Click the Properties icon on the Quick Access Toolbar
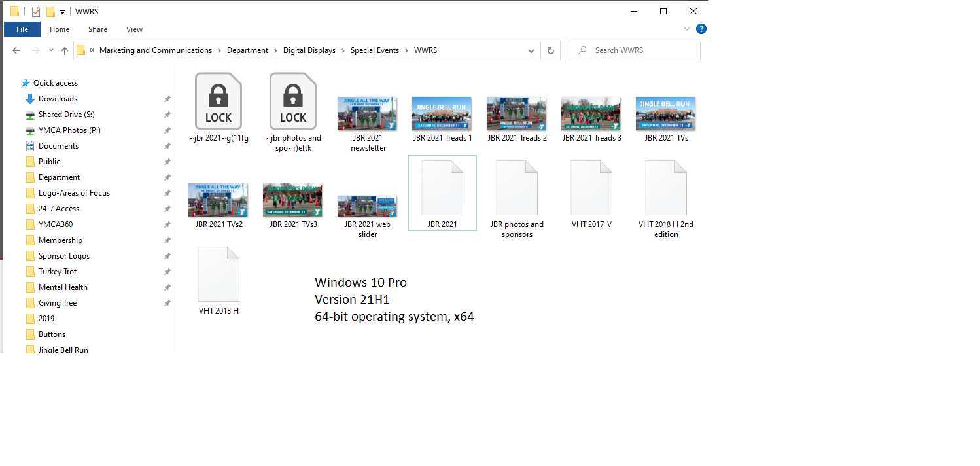 tap(35, 11)
